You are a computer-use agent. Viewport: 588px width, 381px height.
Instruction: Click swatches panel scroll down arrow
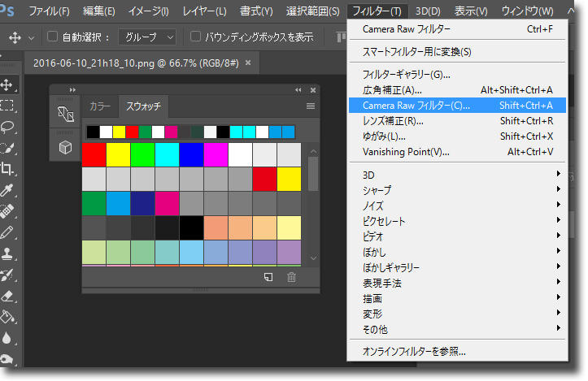coord(313,258)
